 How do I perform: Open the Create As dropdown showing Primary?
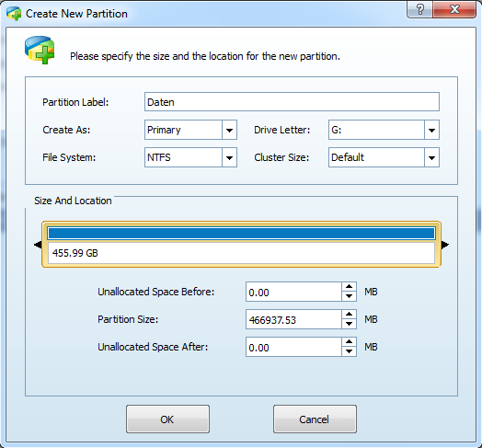click(x=190, y=130)
